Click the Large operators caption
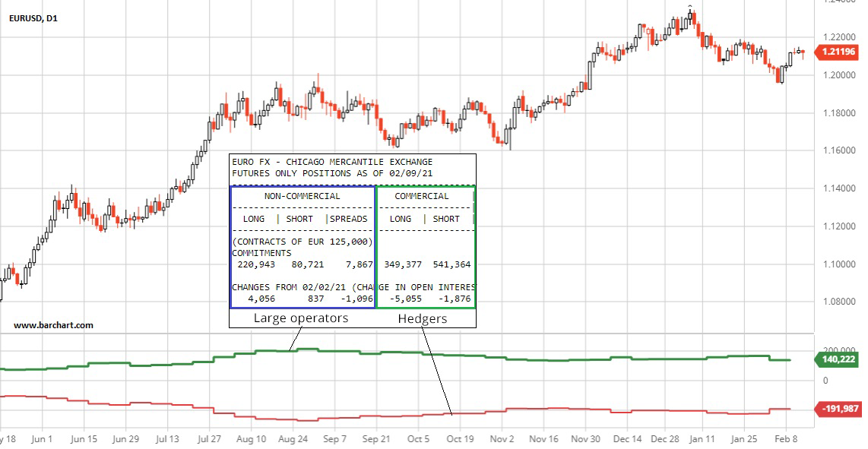The width and height of the screenshot is (868, 449). (301, 318)
